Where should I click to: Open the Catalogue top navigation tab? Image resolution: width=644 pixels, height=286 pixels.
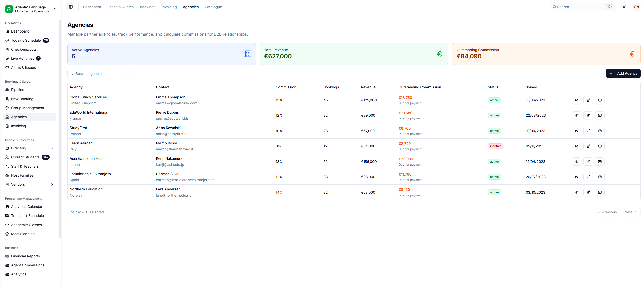click(213, 7)
